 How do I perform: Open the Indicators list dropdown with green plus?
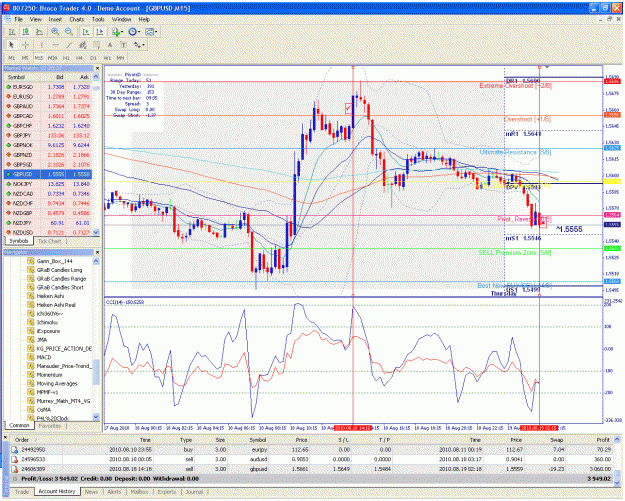pos(117,32)
